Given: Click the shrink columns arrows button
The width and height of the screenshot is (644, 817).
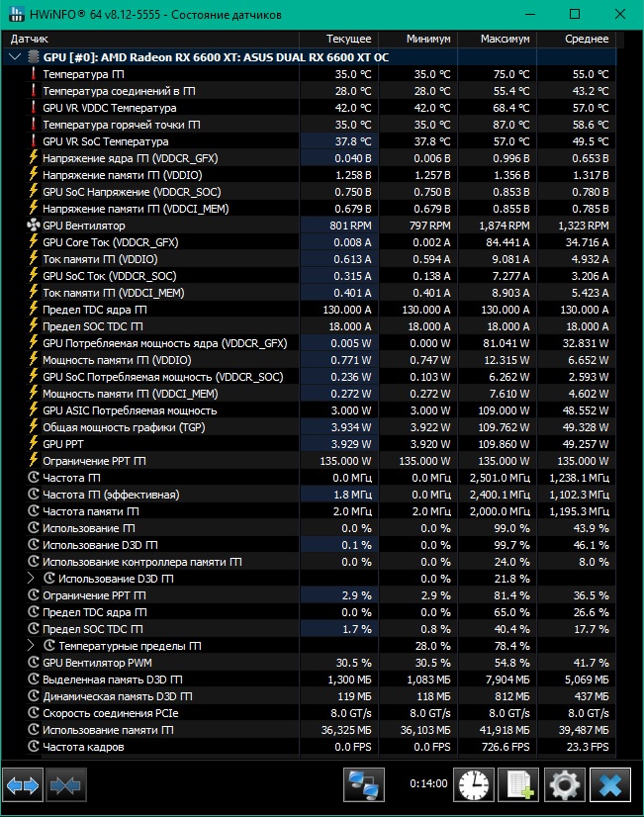Looking at the screenshot, I should [x=65, y=784].
